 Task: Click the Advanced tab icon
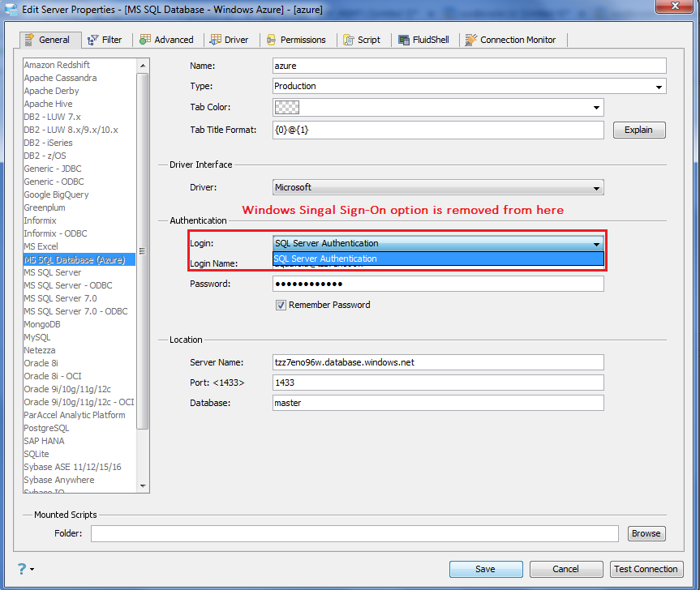[145, 40]
